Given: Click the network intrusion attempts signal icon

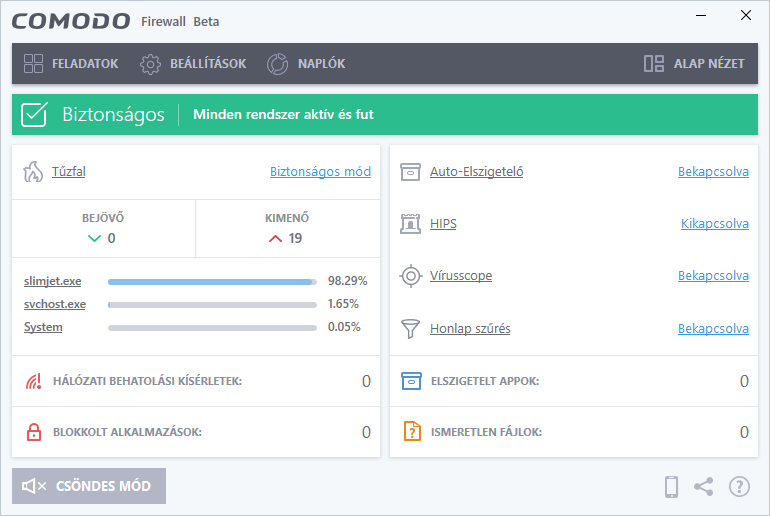Looking at the screenshot, I should tap(33, 381).
